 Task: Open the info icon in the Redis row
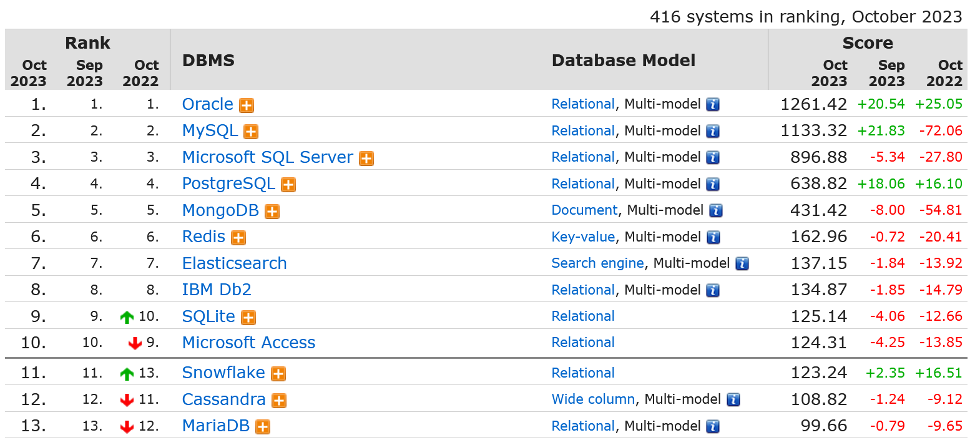click(x=713, y=237)
